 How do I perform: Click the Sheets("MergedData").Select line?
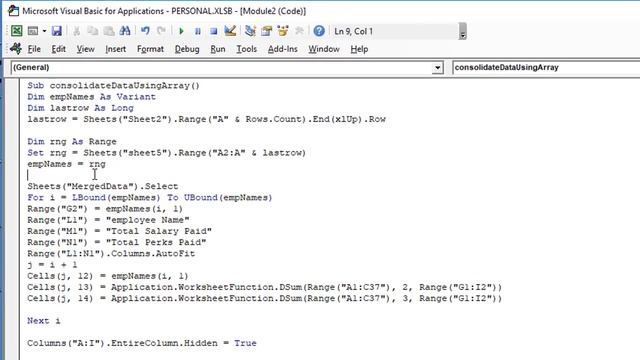pos(103,187)
